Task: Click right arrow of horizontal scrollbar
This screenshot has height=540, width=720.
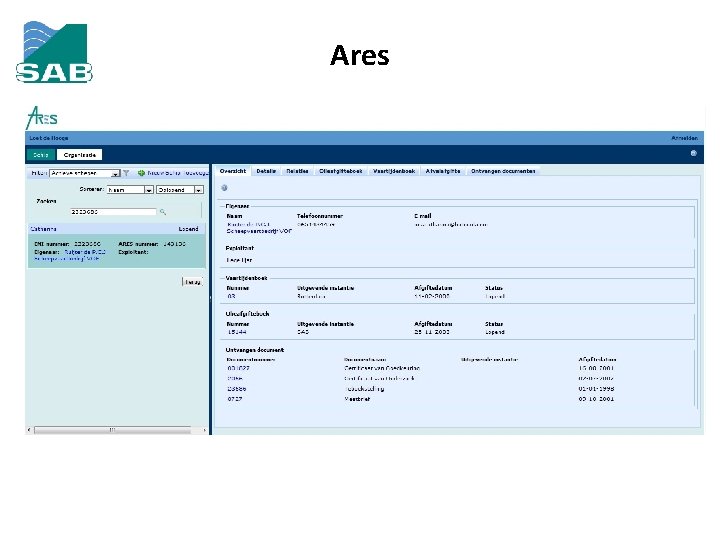Action: pyautogui.click(x=204, y=430)
